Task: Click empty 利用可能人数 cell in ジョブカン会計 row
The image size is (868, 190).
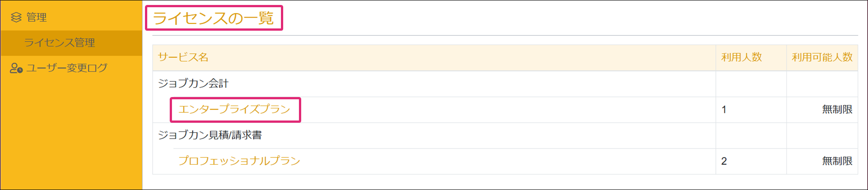Action: click(822, 83)
